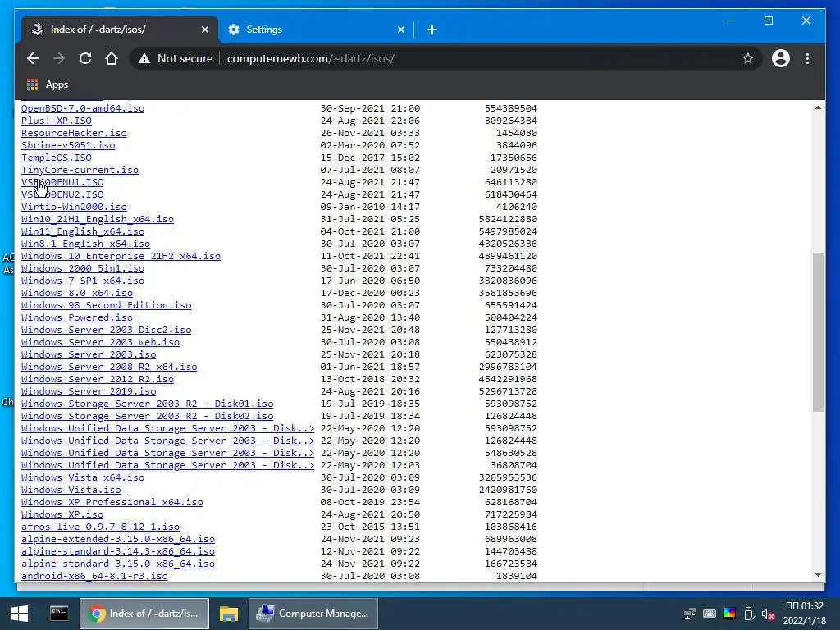Click Windows 8.0 x64.iso link
This screenshot has width=840, height=630.
pos(76,293)
